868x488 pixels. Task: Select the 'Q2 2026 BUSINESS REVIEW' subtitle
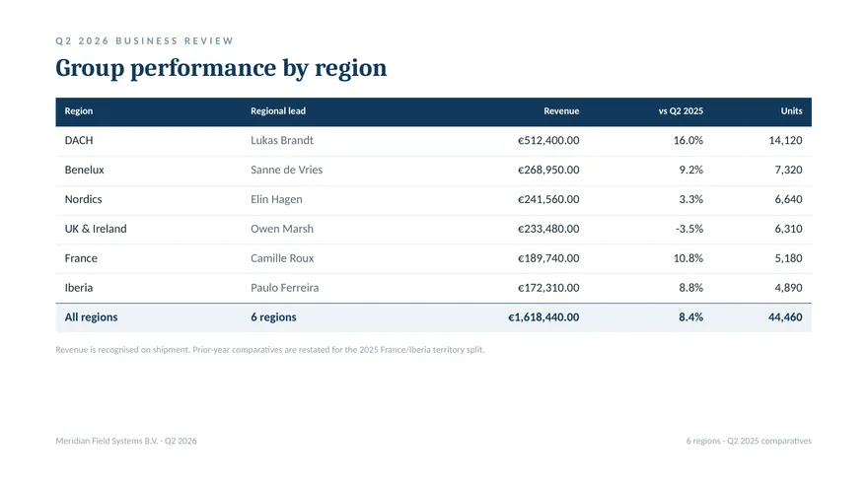pyautogui.click(x=144, y=41)
